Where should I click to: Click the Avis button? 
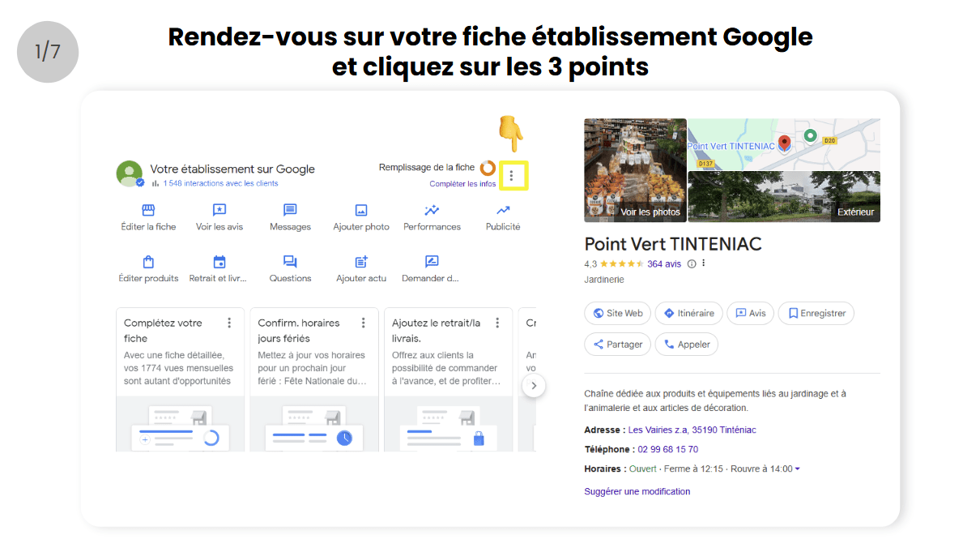[751, 313]
